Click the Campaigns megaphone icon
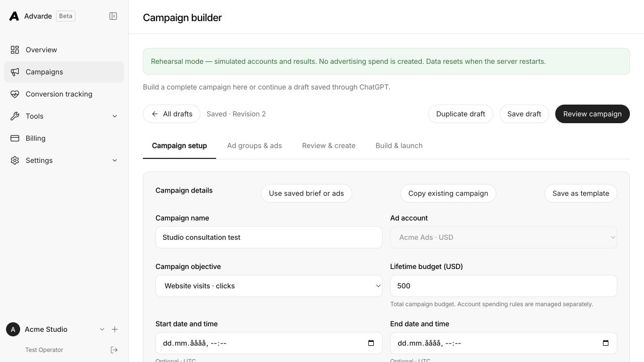This screenshot has width=644, height=362. pyautogui.click(x=15, y=72)
